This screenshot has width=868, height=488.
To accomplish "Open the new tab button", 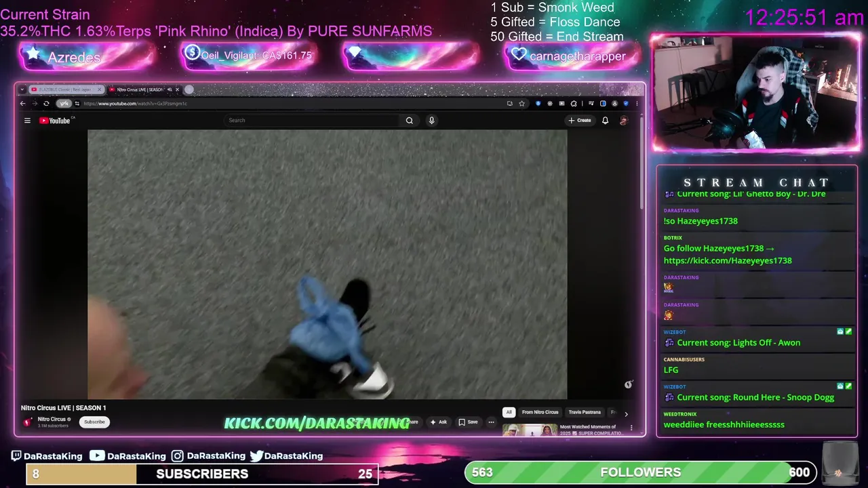I will (189, 89).
